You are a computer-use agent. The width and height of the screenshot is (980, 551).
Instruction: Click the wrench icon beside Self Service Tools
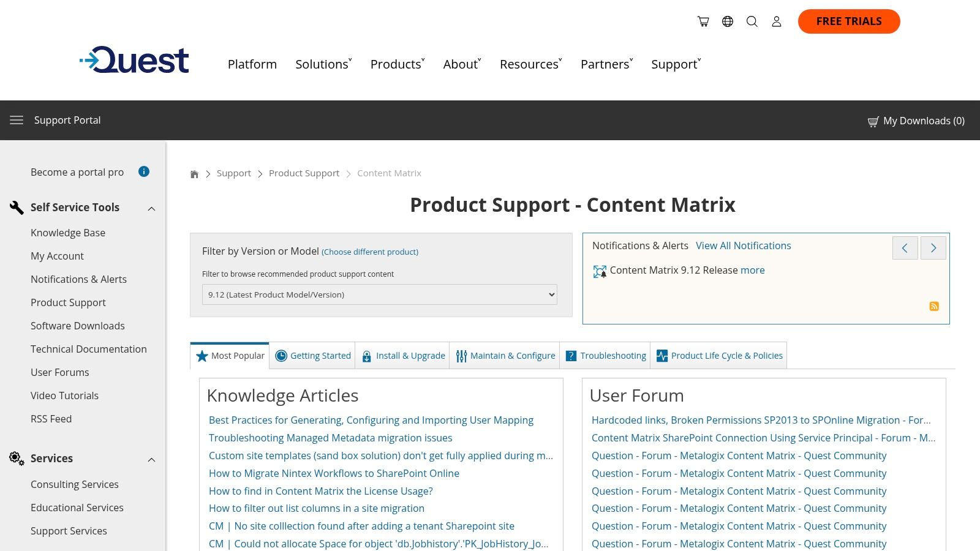click(17, 207)
